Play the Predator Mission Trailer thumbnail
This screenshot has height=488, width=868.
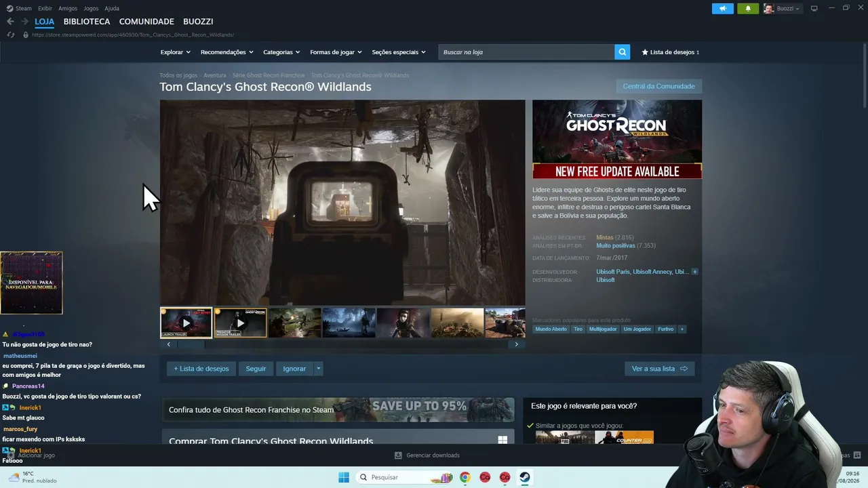click(x=240, y=323)
